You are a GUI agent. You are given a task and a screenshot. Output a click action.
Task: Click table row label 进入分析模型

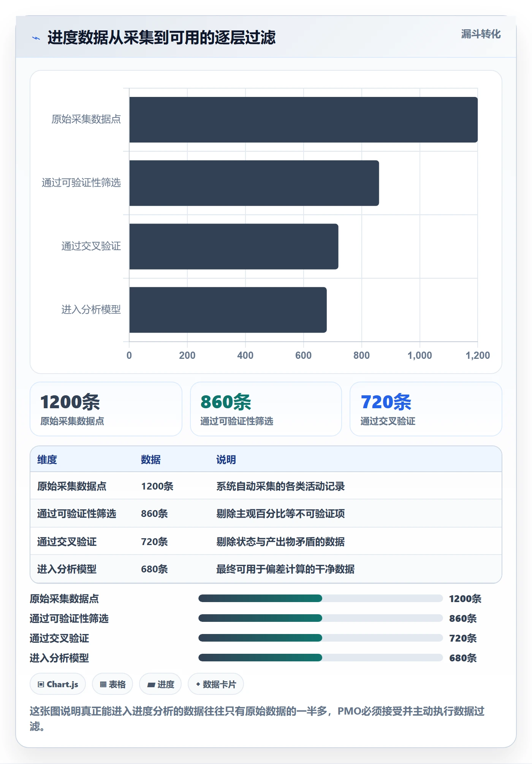67,569
